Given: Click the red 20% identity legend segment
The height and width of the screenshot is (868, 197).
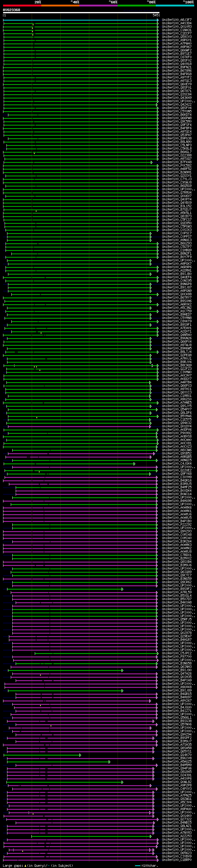Looking at the screenshot, I should [x=22, y=6].
